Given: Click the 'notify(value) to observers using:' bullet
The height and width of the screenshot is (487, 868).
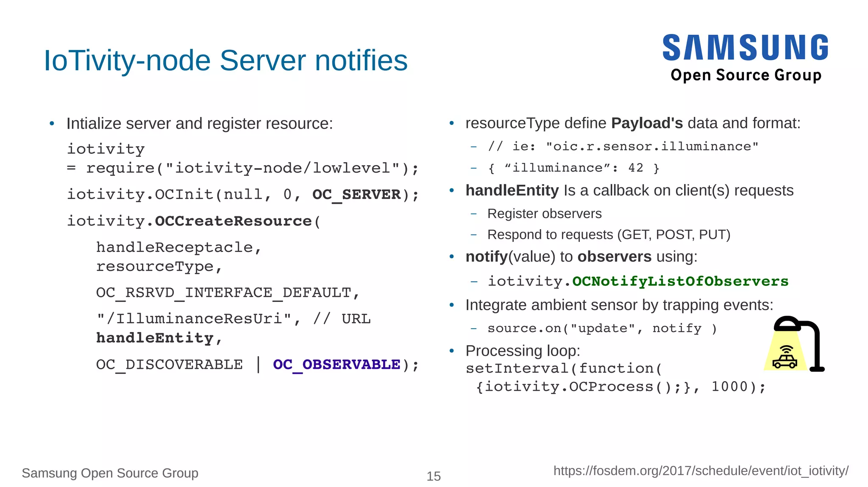Looking at the screenshot, I should pos(581,257).
